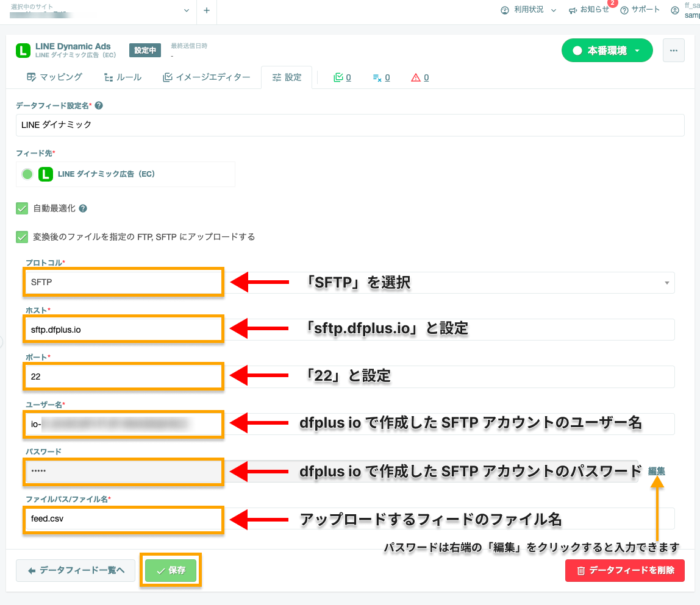
Task: Click the plus icon to add a site
Action: 206,10
